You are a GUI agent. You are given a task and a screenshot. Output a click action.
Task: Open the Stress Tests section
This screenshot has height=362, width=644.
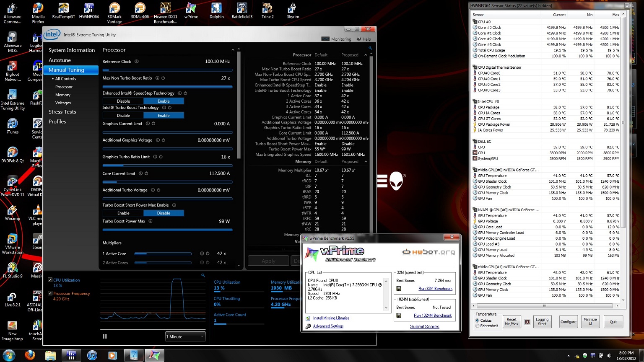[62, 112]
